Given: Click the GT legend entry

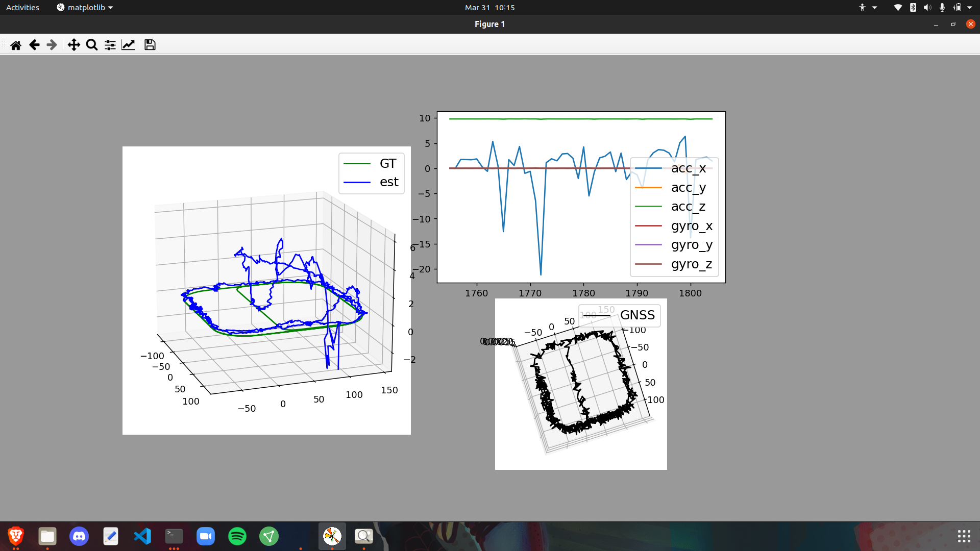Looking at the screenshot, I should point(387,164).
